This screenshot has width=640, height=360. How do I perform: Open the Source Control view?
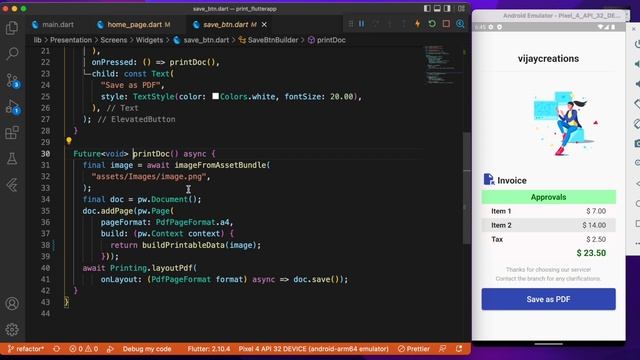tap(12, 80)
